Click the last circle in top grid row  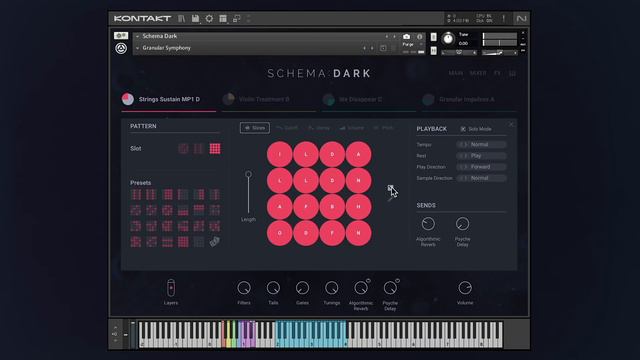(x=359, y=154)
